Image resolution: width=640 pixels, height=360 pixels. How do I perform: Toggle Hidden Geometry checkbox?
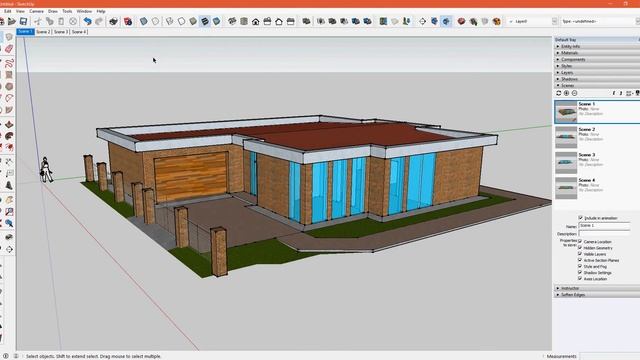click(x=580, y=248)
